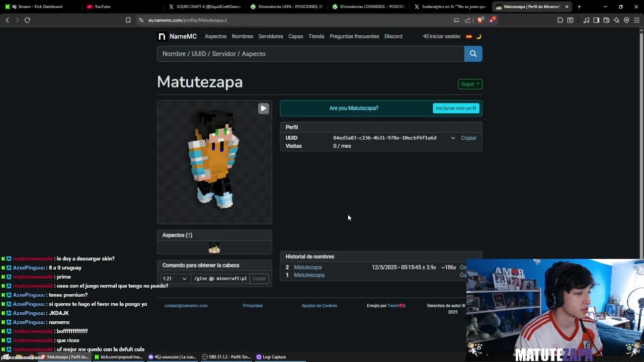Click the install app icon in the address bar
Viewport: 644px width, 362px height.
pyautogui.click(x=456, y=20)
